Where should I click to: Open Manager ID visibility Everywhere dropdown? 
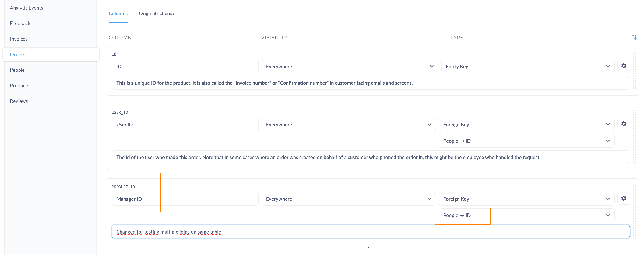349,199
